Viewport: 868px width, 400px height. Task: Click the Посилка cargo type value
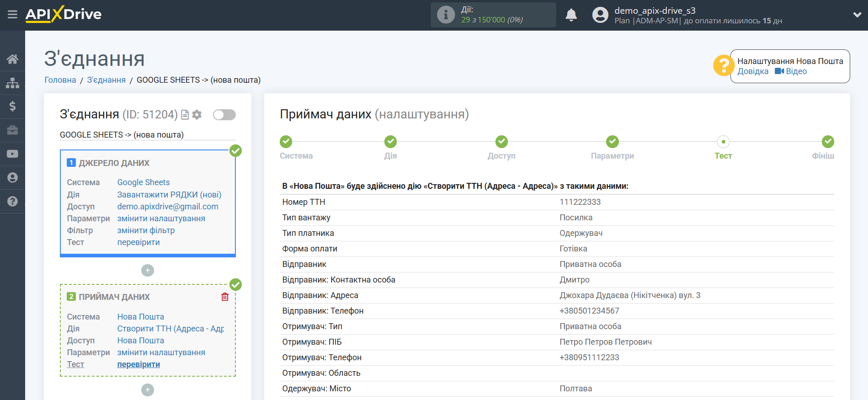[576, 218]
